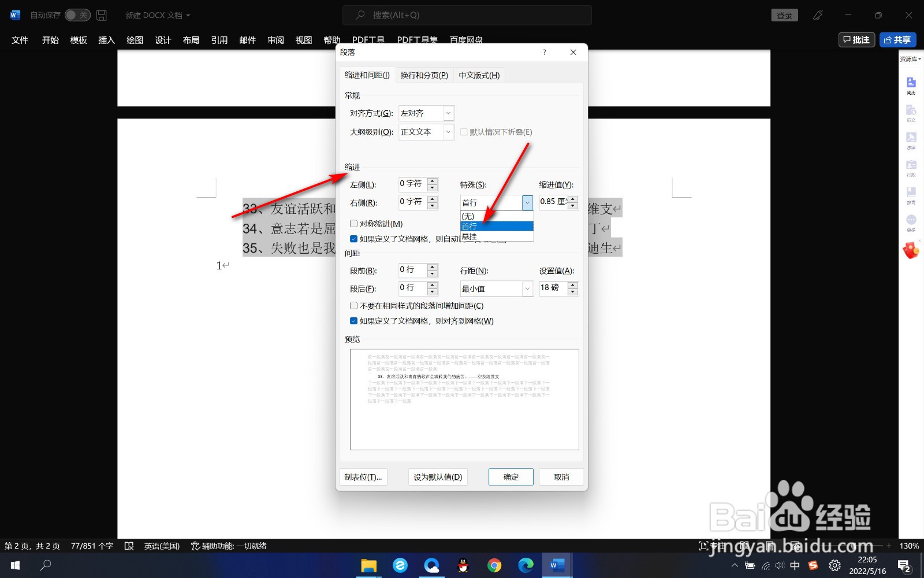Click the 更多 more icon in sidebar
Viewport: 924px width, 578px height.
(911, 223)
